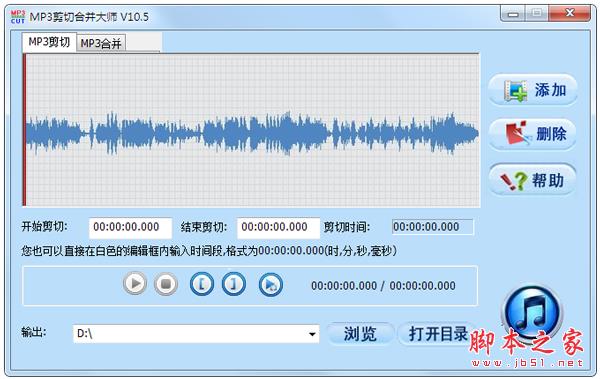The image size is (600, 379).
Task: Click the MP3 CUT app icon in title bar
Action: (18, 16)
